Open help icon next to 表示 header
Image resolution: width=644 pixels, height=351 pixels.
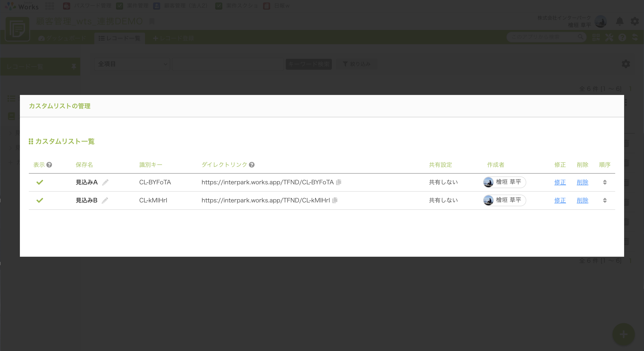(49, 165)
